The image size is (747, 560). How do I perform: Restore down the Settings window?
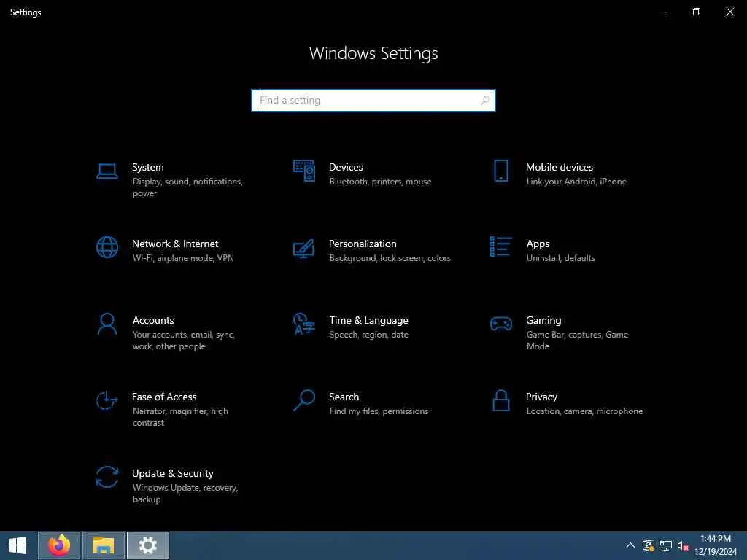(697, 12)
